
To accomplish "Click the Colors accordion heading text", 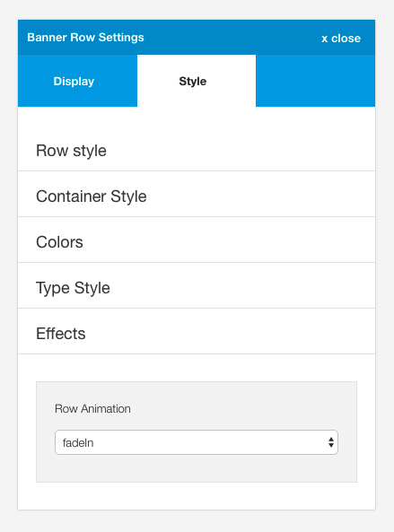I will click(x=59, y=242).
